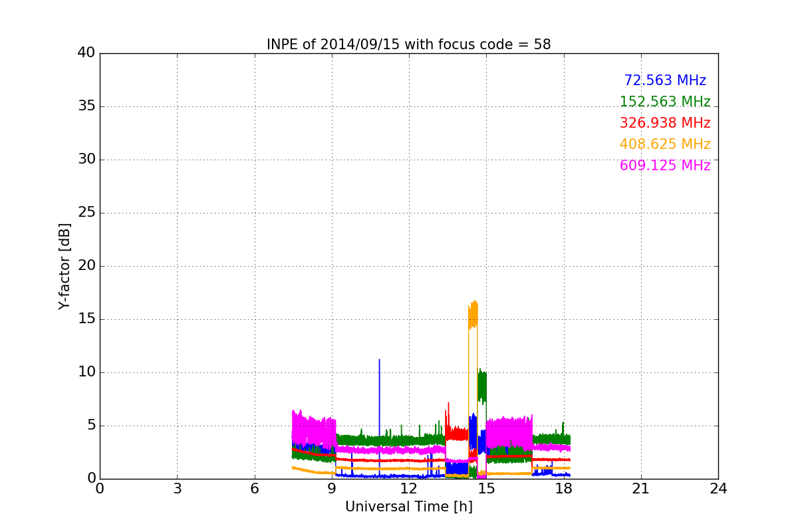Click the chart title mentioning focus code 58

pyautogui.click(x=409, y=45)
